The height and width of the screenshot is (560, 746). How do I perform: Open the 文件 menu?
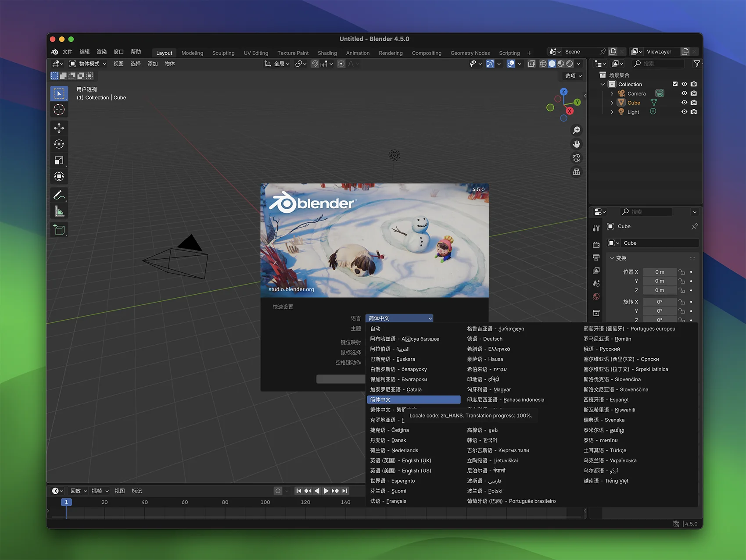click(x=68, y=52)
